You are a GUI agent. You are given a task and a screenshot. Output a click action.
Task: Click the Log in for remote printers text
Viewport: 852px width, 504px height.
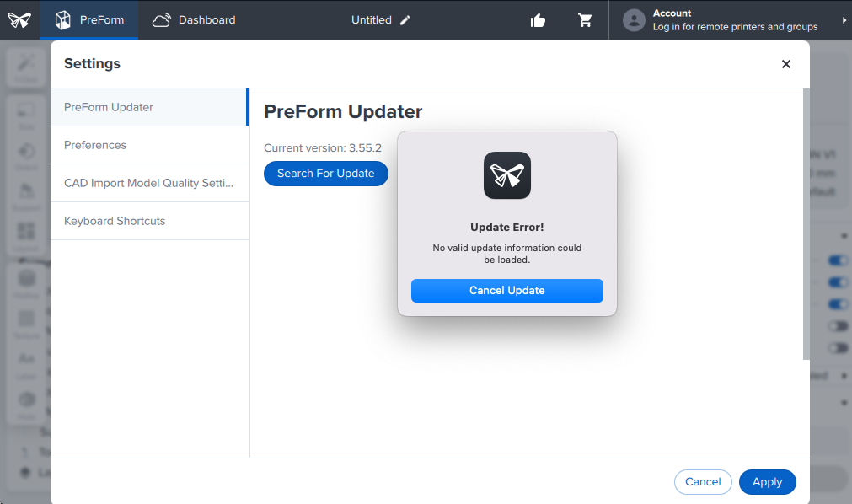point(735,27)
